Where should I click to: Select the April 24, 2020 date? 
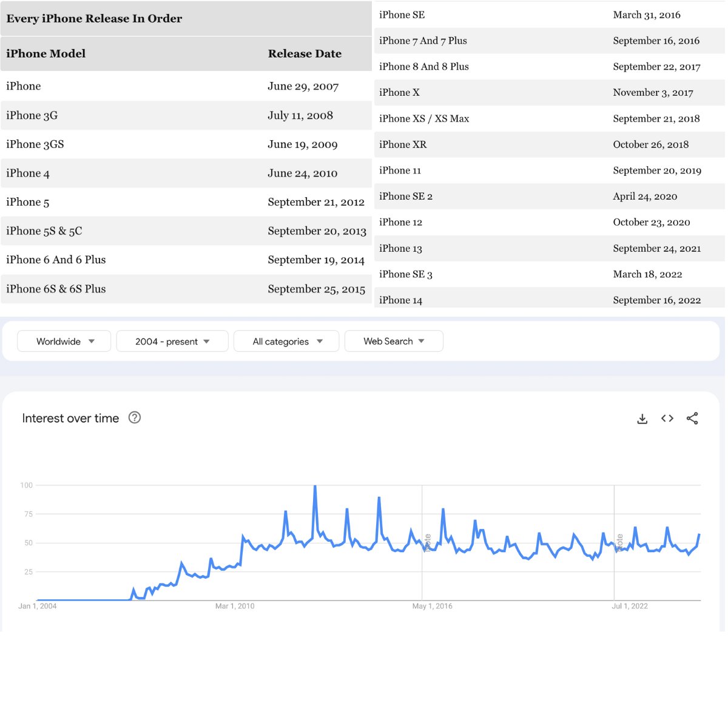(x=645, y=197)
